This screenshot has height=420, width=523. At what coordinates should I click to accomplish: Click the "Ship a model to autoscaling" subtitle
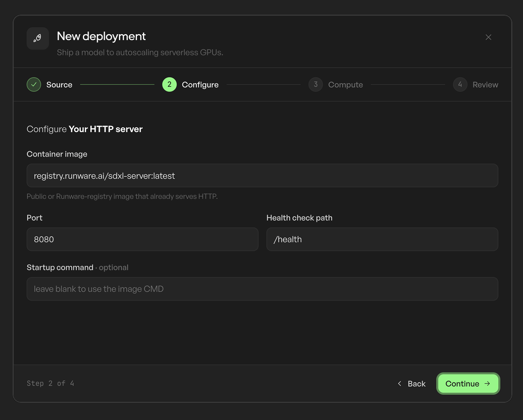pyautogui.click(x=140, y=53)
